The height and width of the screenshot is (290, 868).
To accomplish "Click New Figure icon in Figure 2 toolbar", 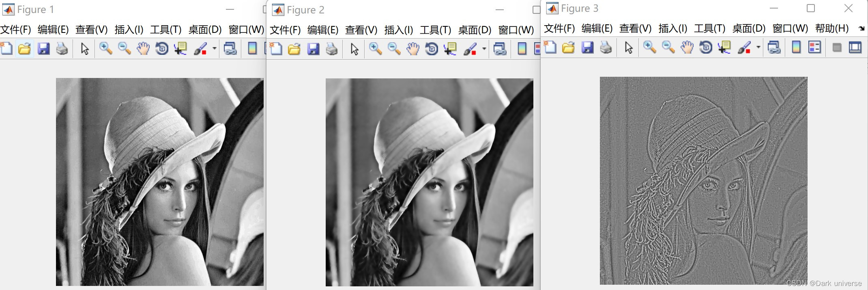I will click(276, 49).
